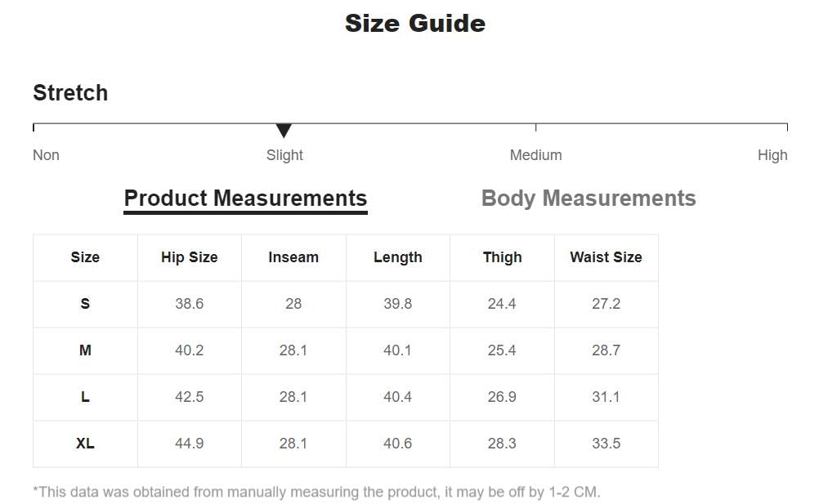Click the Hip Size column header
The image size is (819, 504).
pyautogui.click(x=189, y=257)
